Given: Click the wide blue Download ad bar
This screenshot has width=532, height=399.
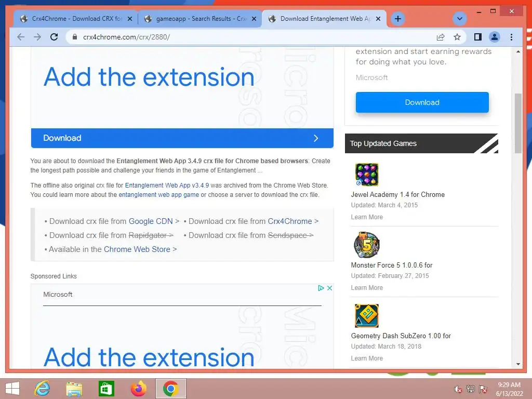Looking at the screenshot, I should click(182, 138).
